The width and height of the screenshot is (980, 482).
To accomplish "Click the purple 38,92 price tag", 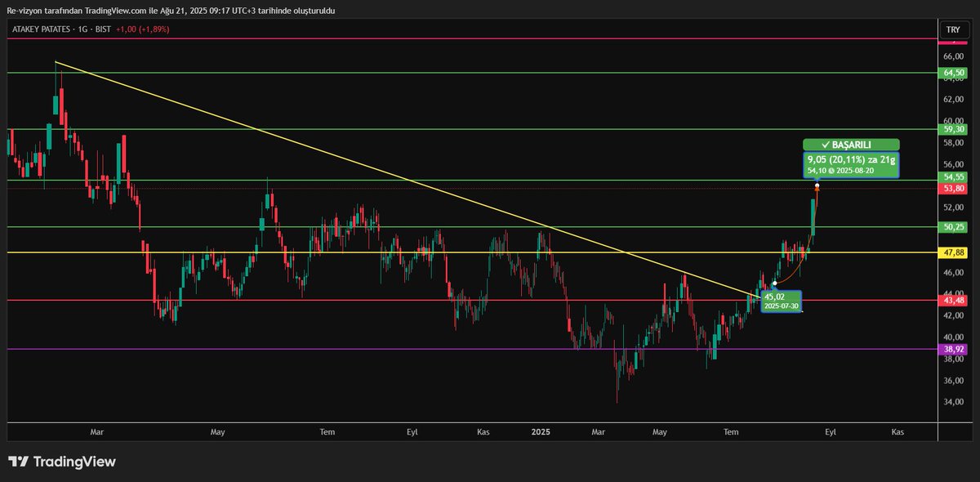I will coord(954,349).
